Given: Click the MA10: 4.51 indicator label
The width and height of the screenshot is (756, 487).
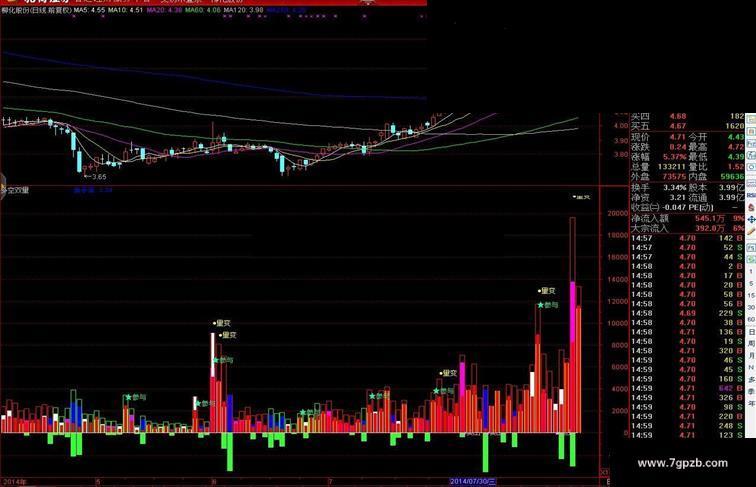Looking at the screenshot, I should 125,10.
